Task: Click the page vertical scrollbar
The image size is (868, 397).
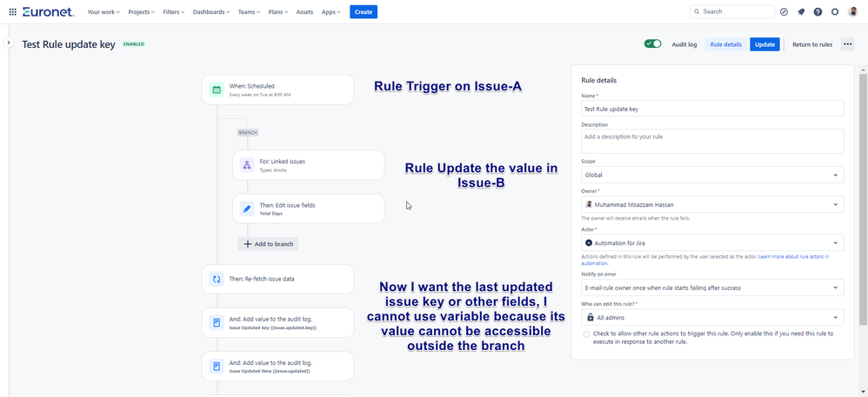Action: pos(863,199)
